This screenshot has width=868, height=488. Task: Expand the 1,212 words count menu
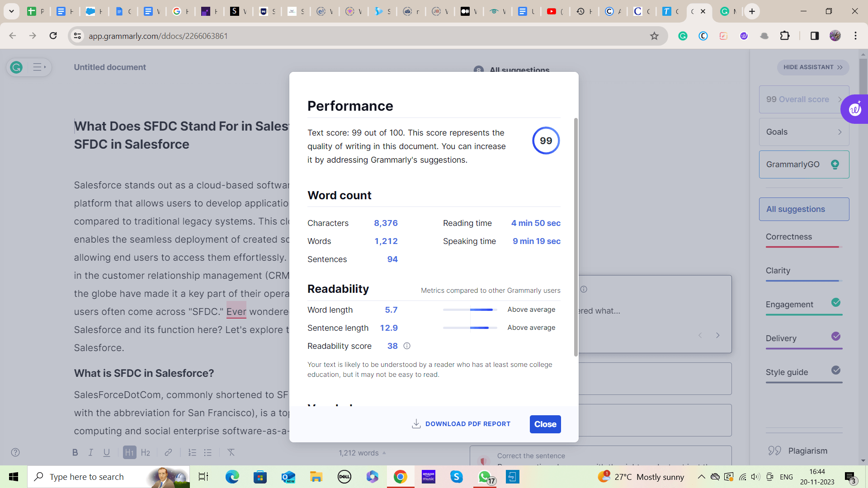tap(363, 453)
